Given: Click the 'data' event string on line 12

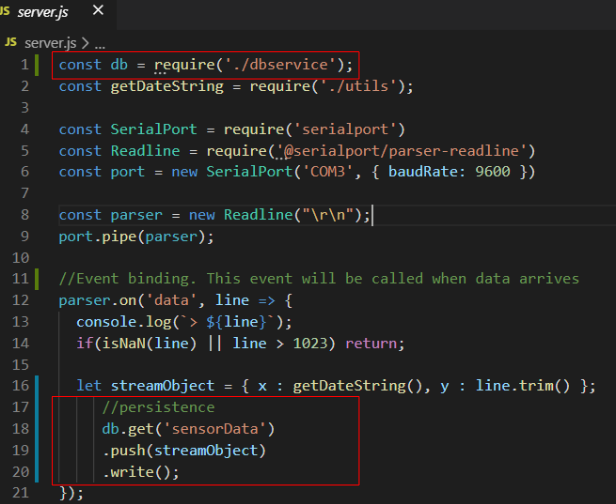Looking at the screenshot, I should pyautogui.click(x=171, y=301).
